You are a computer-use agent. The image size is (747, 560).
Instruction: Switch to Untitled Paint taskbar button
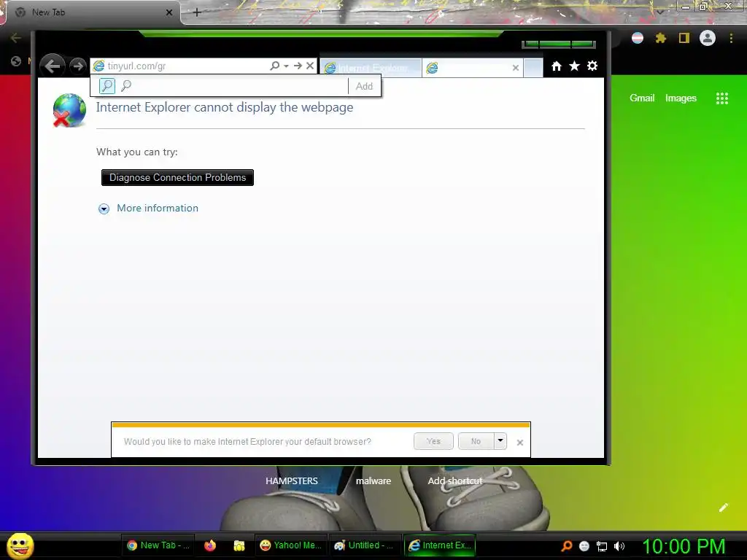pos(365,545)
